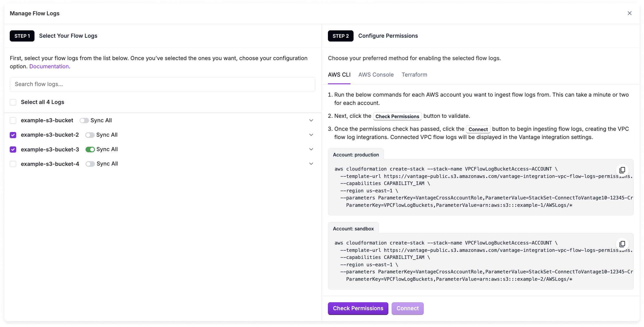Click the production command code block
This screenshot has width=644, height=327.
pos(481,187)
